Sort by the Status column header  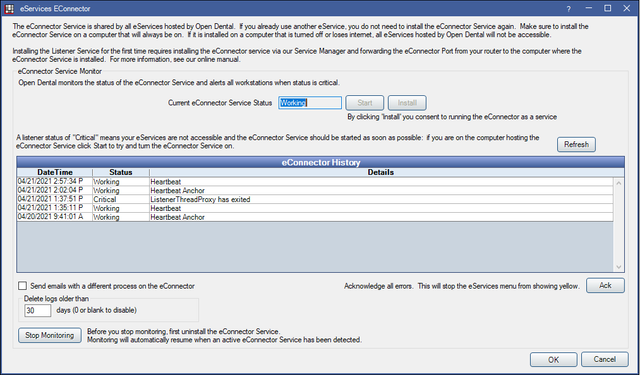point(121,172)
